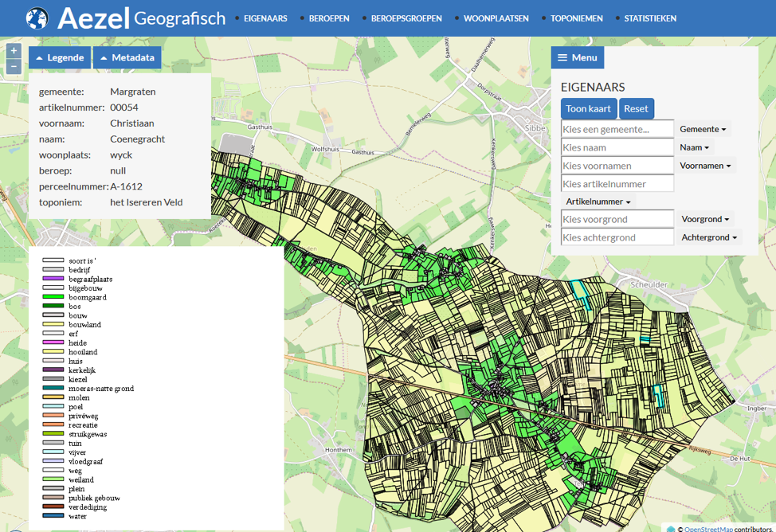
Task: Open the Naam dropdown
Action: point(694,147)
